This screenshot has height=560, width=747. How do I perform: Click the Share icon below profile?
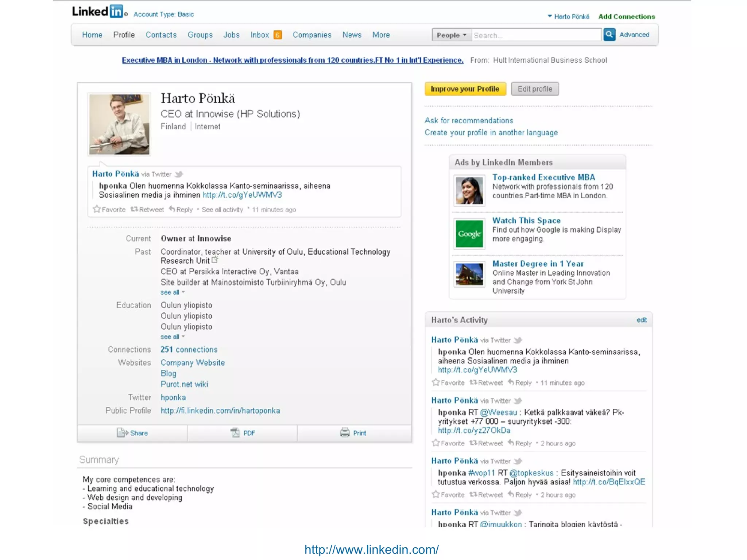(123, 433)
